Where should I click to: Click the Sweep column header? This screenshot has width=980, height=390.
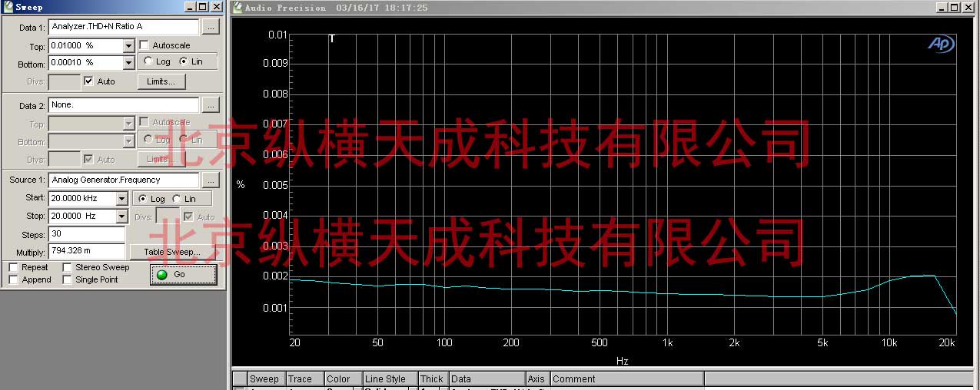[266, 379]
